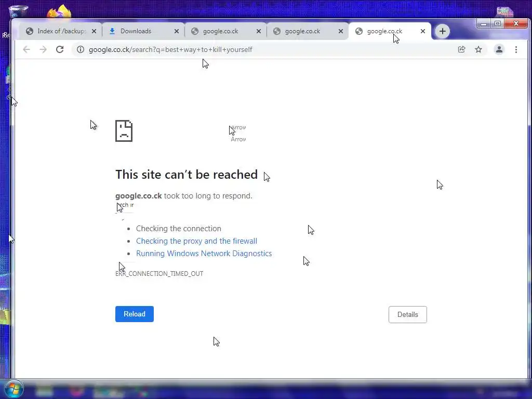Close the Index of /backups tab
The height and width of the screenshot is (399, 532).
pos(94,31)
